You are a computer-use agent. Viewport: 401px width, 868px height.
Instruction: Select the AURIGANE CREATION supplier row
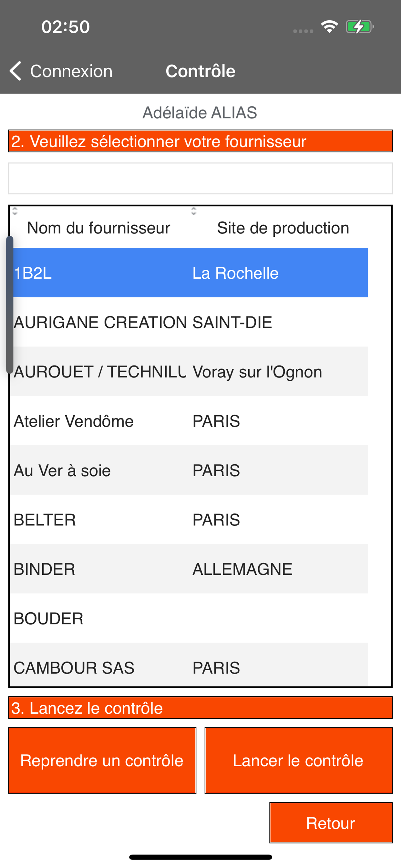coord(189,322)
